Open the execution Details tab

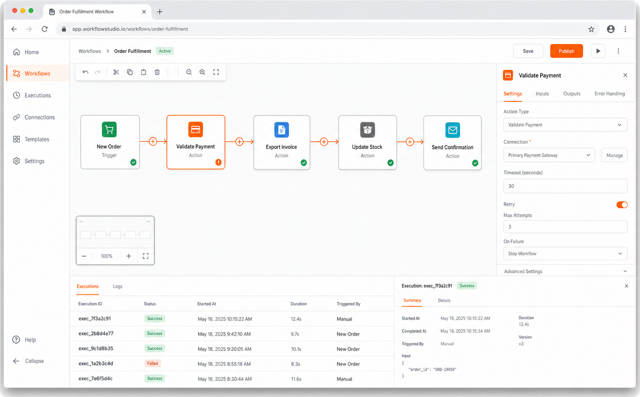pyautogui.click(x=444, y=301)
